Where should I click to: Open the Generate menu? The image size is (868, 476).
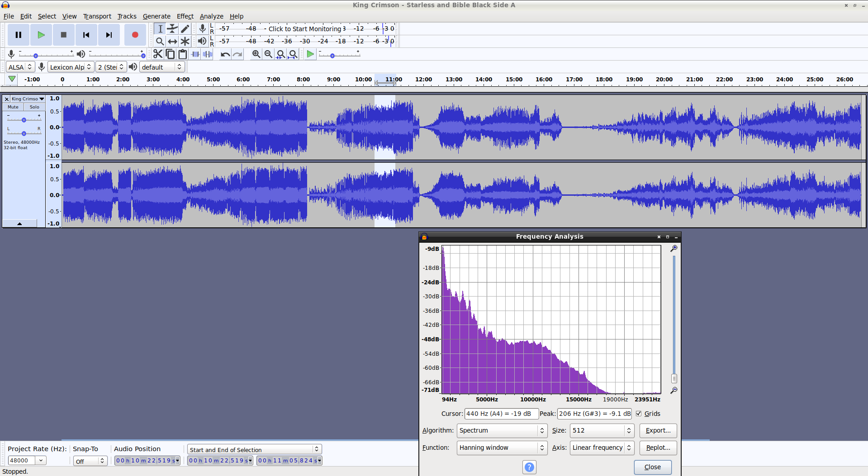[x=157, y=16]
